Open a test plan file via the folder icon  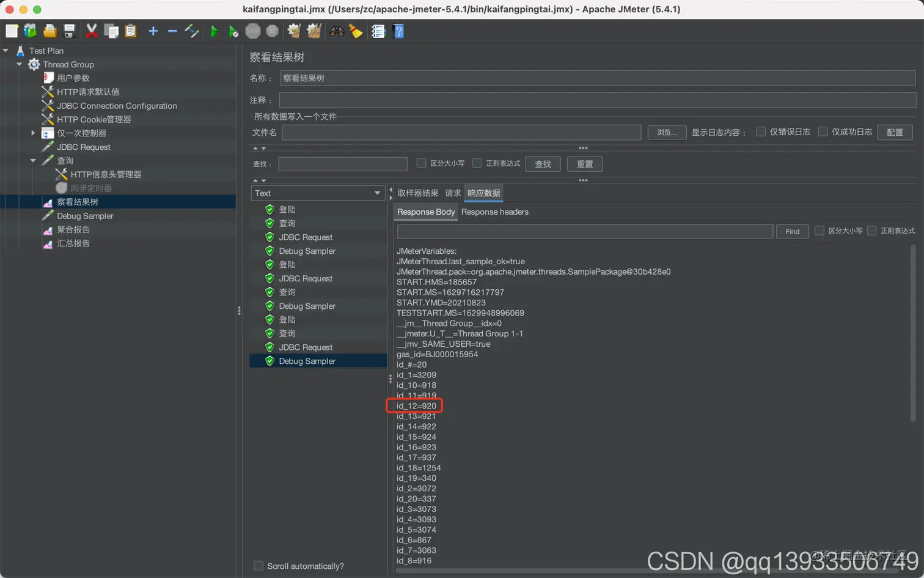click(x=50, y=31)
